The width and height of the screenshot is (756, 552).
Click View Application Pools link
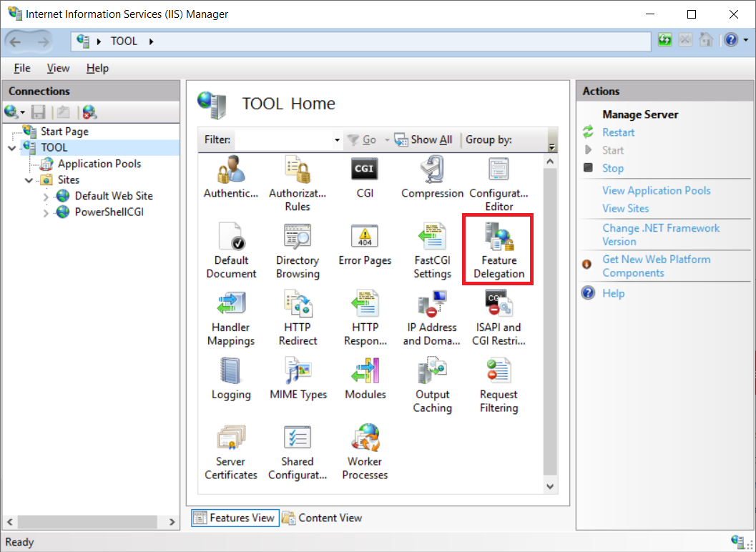coord(656,190)
